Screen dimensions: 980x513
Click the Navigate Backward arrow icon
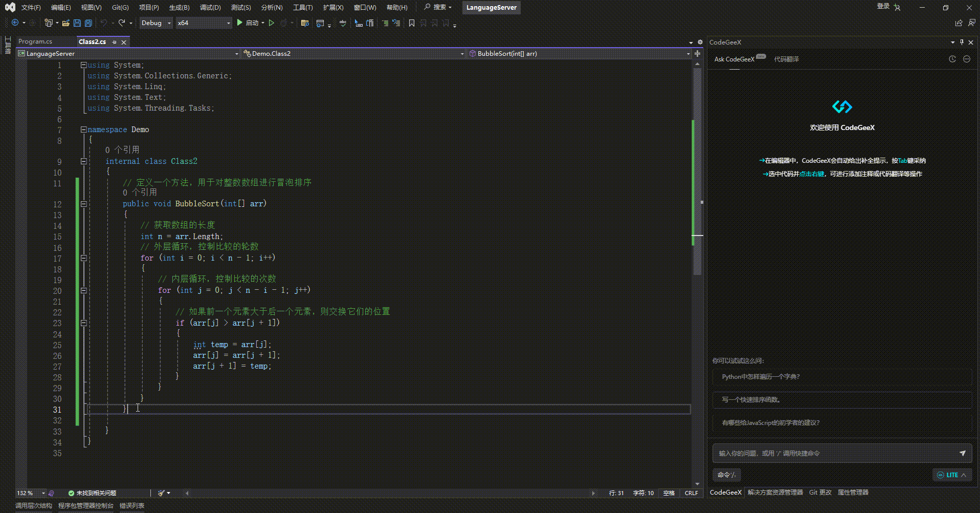click(x=15, y=23)
